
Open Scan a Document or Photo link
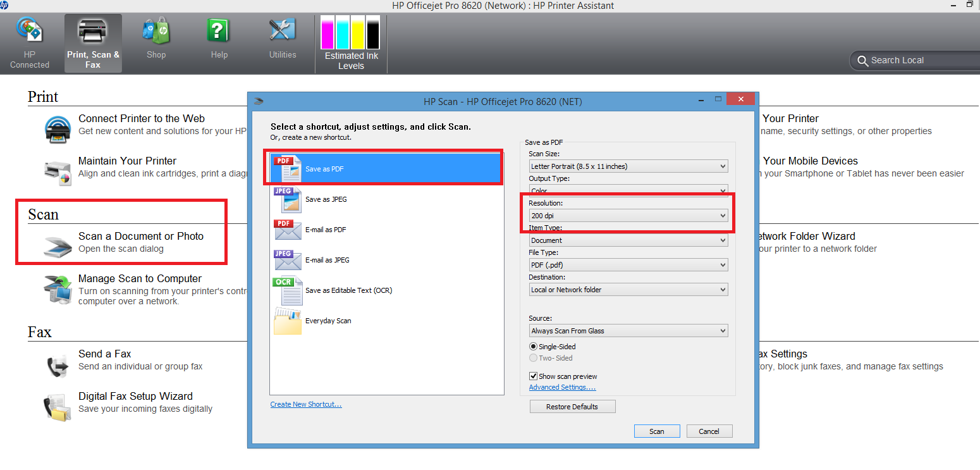tap(141, 236)
